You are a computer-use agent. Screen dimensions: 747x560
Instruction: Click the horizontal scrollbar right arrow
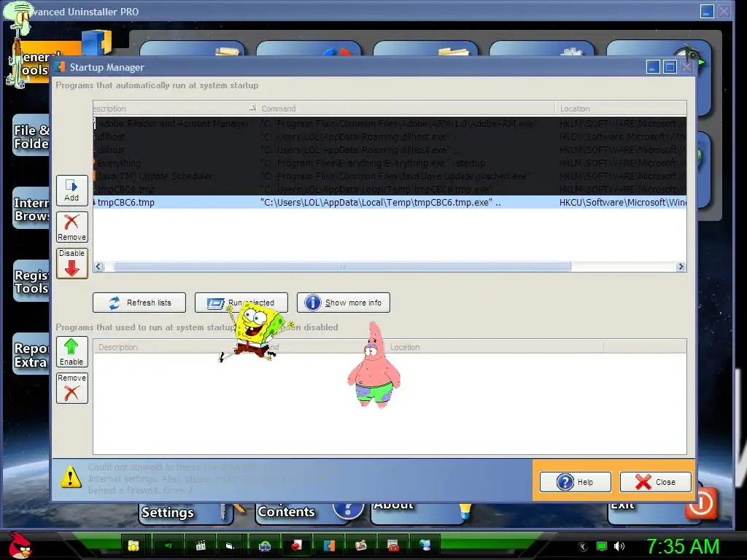pyautogui.click(x=681, y=267)
